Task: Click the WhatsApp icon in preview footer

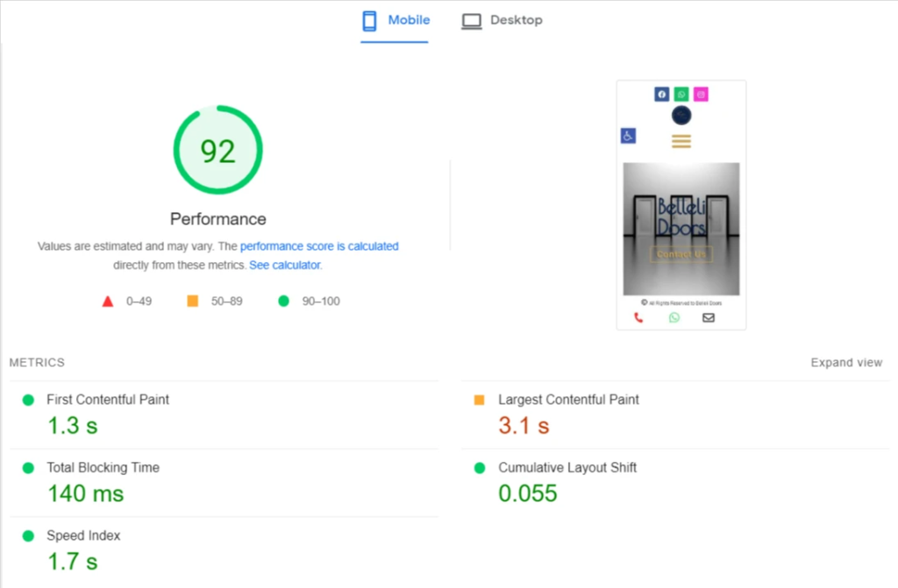Action: pos(673,317)
